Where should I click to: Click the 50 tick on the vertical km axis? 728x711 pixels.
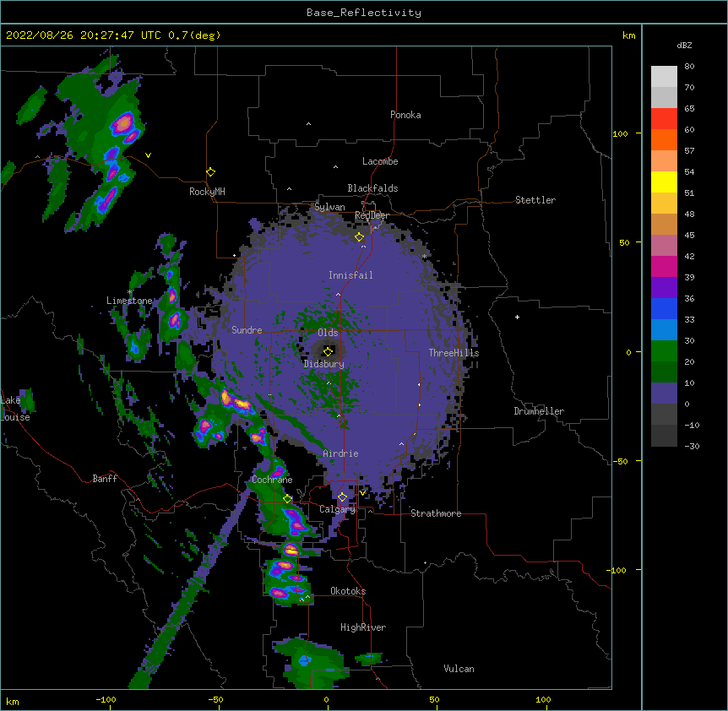coord(624,242)
